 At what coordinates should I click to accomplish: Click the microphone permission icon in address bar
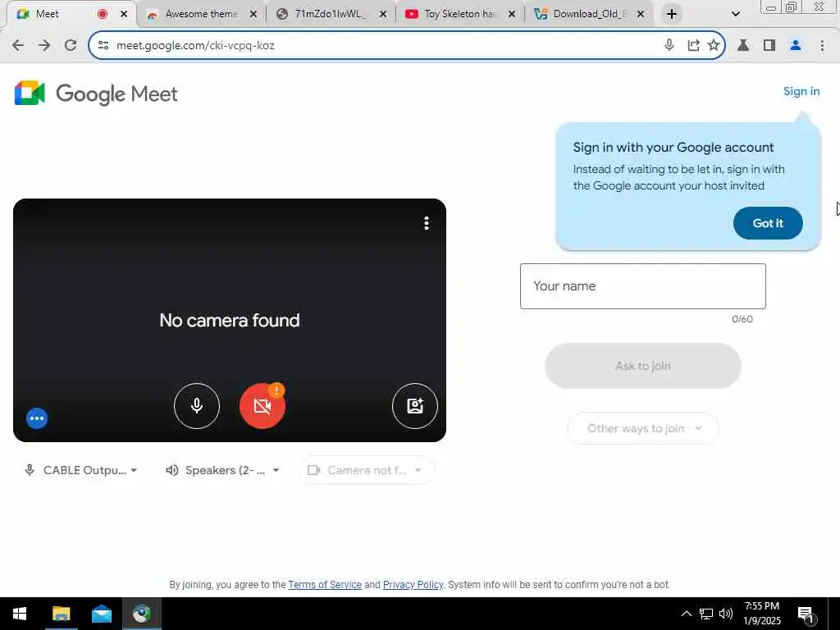click(x=669, y=45)
